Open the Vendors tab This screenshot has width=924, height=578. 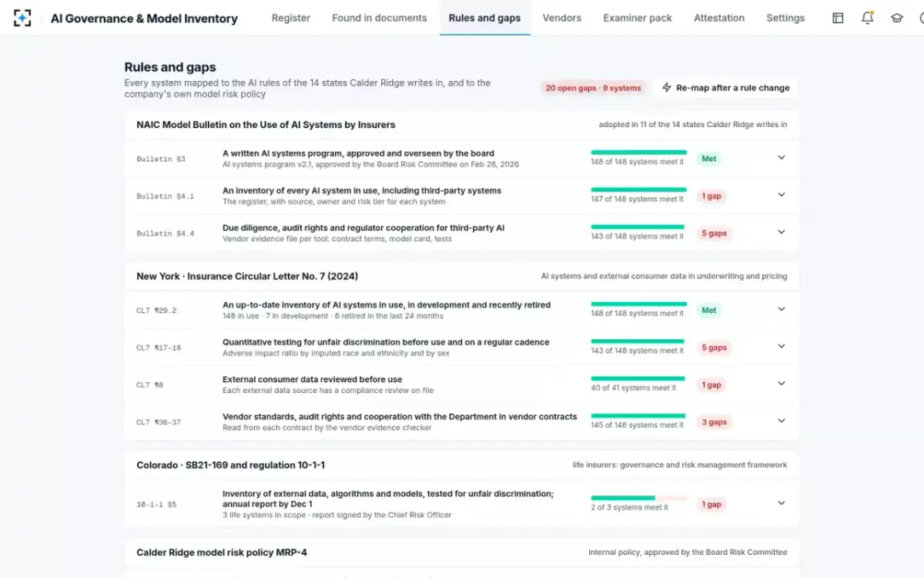click(562, 18)
